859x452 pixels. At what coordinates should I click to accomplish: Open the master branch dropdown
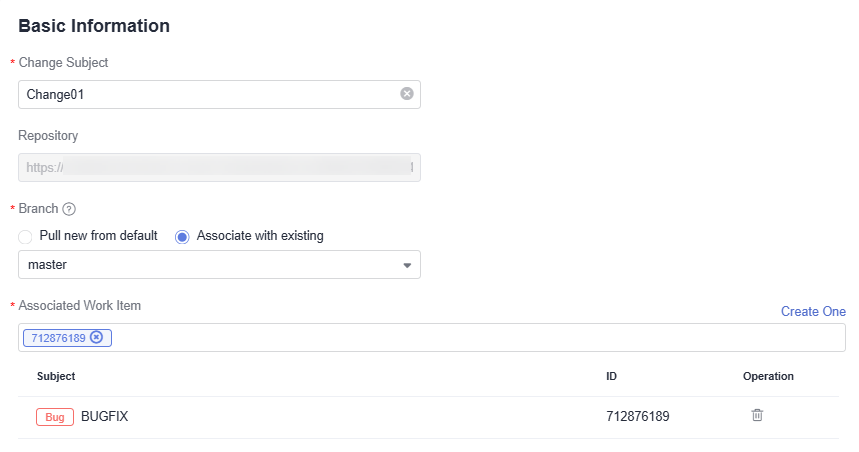(210, 265)
